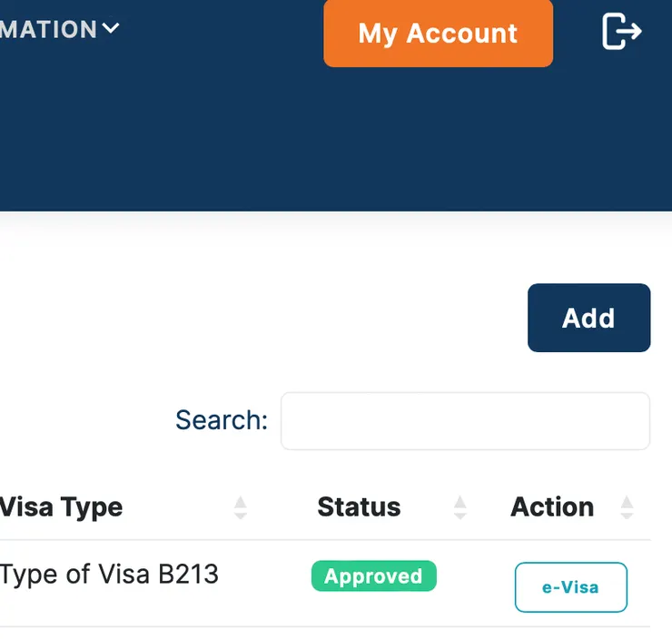Screen dimensions: 672x639
Task: Click the Search label text
Action: 222,420
